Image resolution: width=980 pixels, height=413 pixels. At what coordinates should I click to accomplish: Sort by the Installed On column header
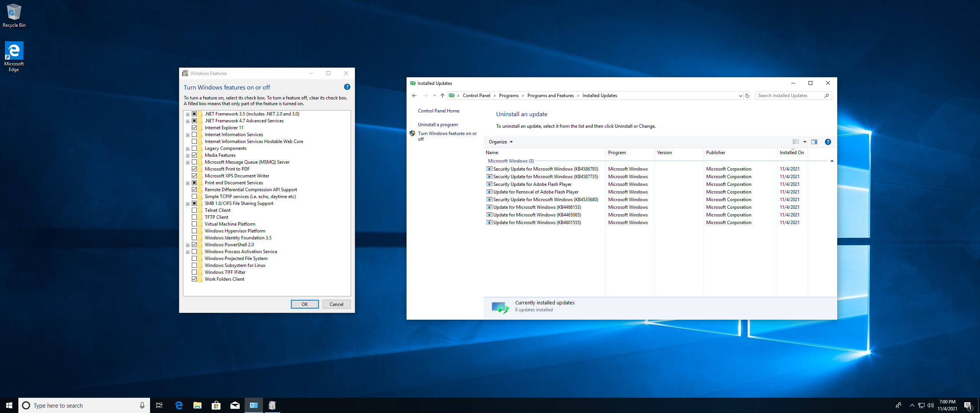click(x=792, y=153)
